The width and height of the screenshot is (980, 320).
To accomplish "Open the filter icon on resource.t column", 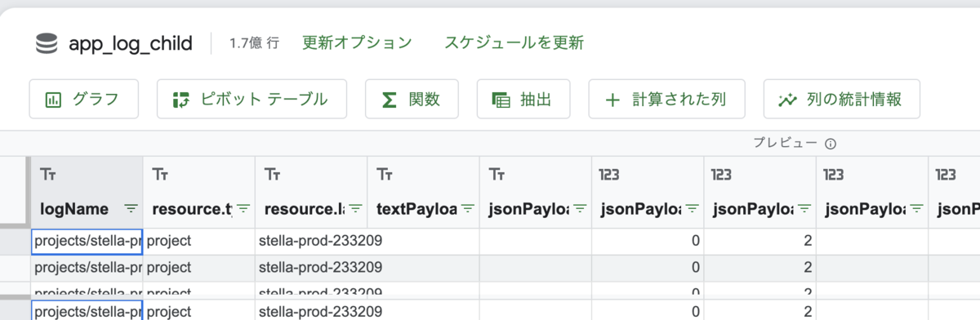I will coord(243,209).
